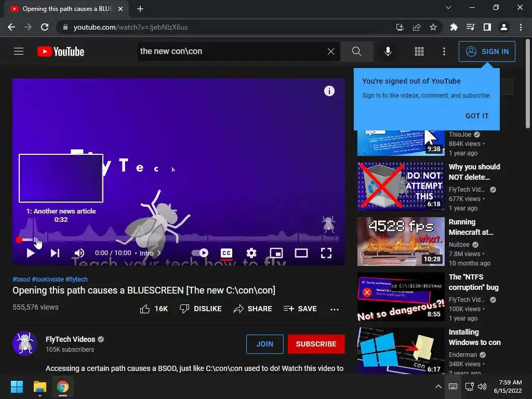Like the video (16K)
The width and height of the screenshot is (532, 399).
click(154, 309)
